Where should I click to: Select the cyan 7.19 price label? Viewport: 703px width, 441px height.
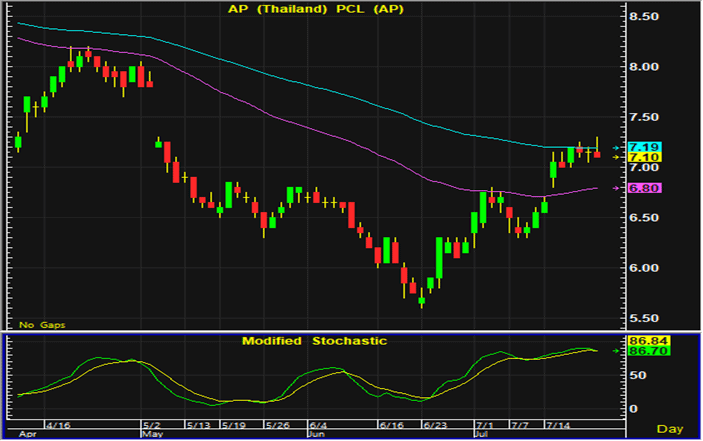(x=642, y=148)
